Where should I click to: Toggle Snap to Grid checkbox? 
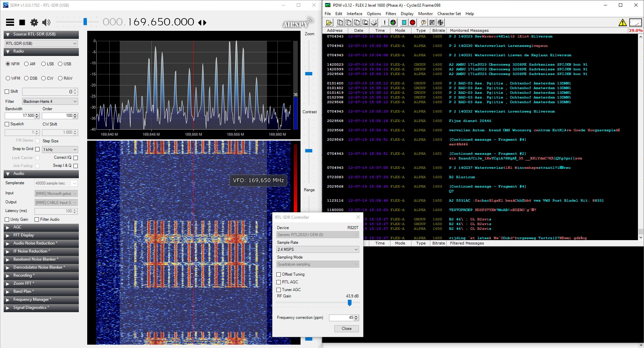pos(37,149)
